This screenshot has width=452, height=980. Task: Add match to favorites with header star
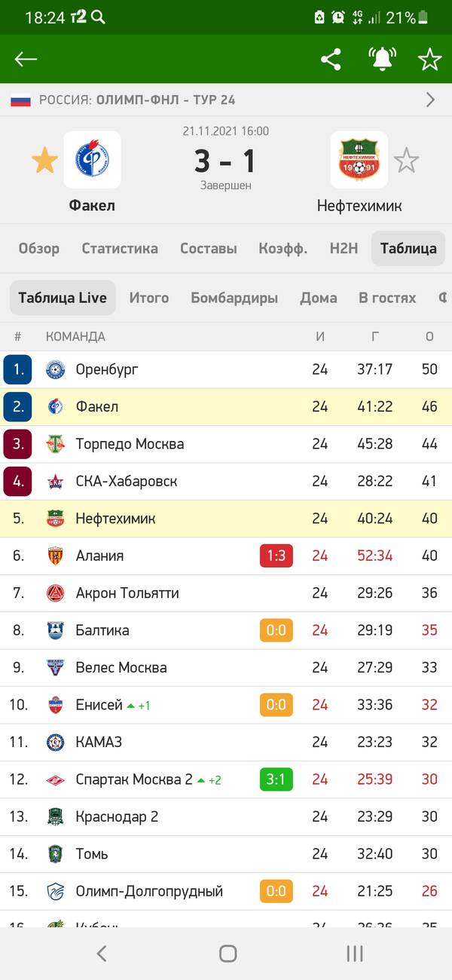(x=429, y=60)
